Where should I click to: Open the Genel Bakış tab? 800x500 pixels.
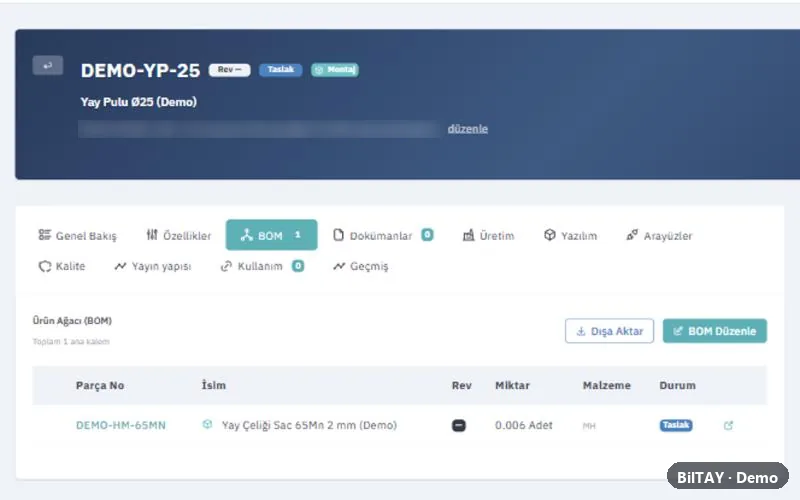coord(78,235)
